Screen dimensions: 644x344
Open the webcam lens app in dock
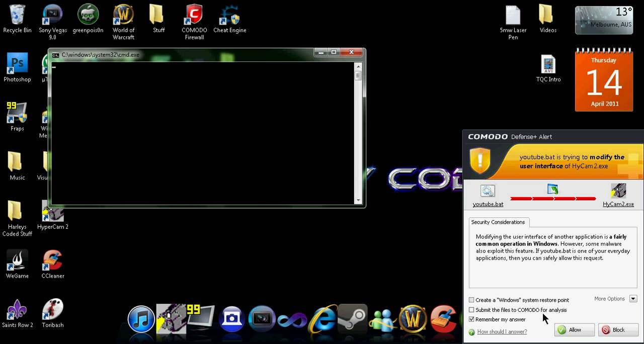click(262, 319)
